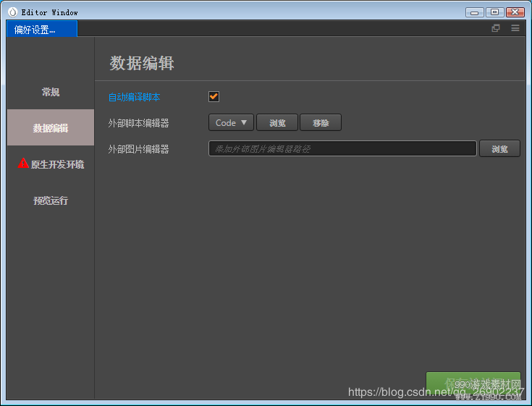Image resolution: width=532 pixels, height=406 pixels.
Task: Click the green save button at bottom
Action: click(473, 384)
